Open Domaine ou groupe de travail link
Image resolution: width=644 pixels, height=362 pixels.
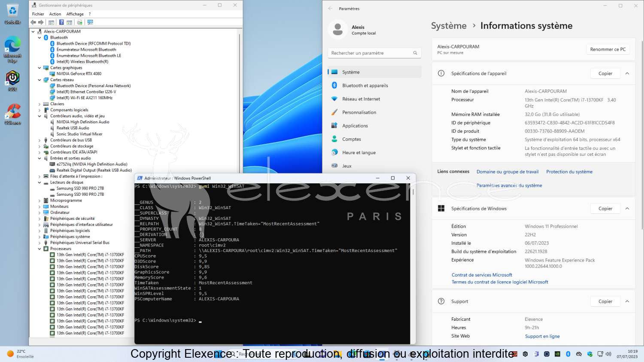tap(507, 172)
